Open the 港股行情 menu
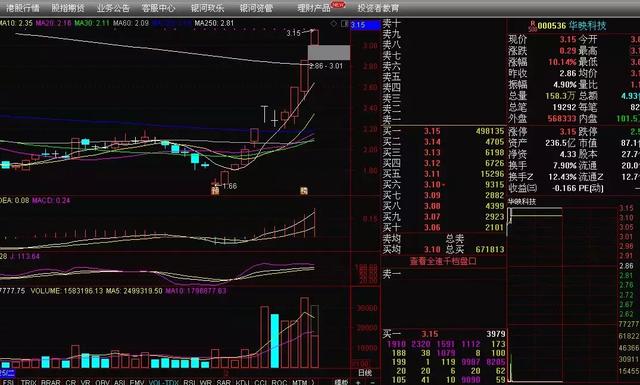The image size is (640, 385). [x=23, y=8]
